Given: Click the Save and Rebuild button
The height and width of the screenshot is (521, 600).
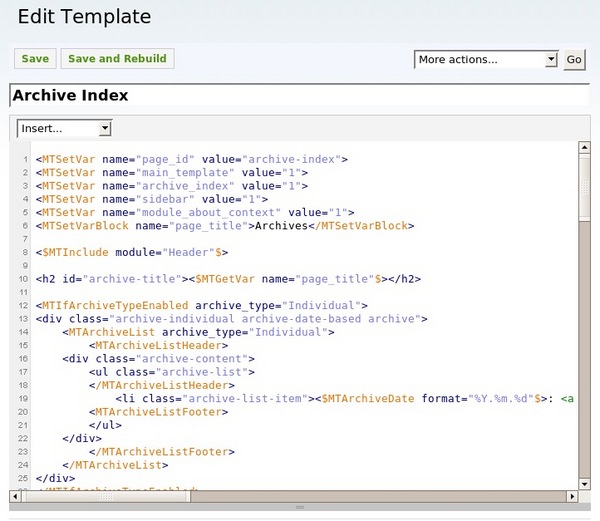Looking at the screenshot, I should [117, 59].
